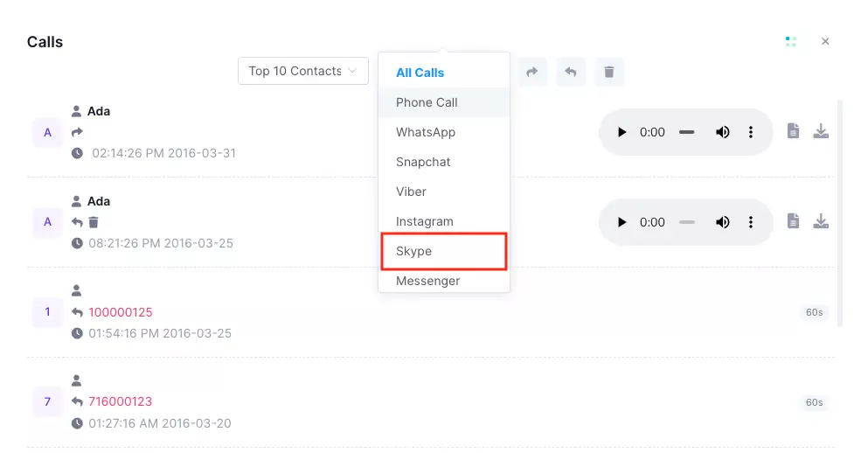This screenshot has height=453, width=868.
Task: Open first audio player's three-dot menu
Action: [751, 132]
